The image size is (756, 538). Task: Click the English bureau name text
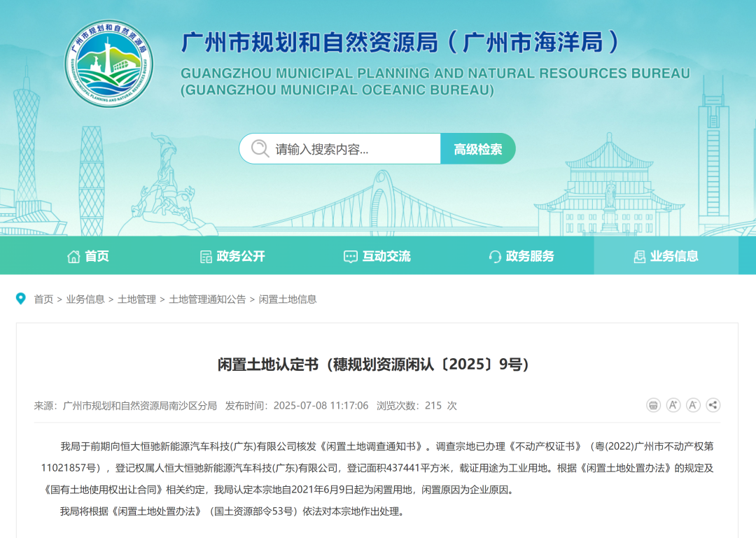pyautogui.click(x=435, y=81)
